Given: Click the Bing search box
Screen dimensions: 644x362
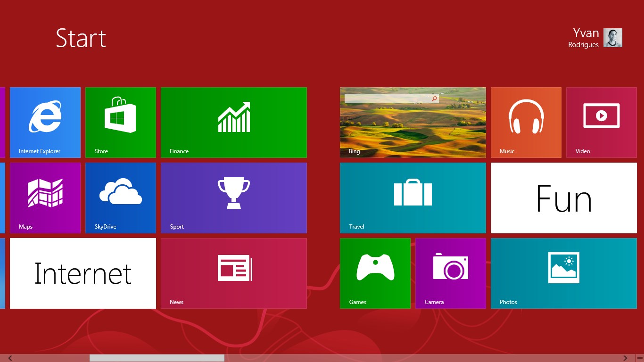Looking at the screenshot, I should click(x=387, y=99).
